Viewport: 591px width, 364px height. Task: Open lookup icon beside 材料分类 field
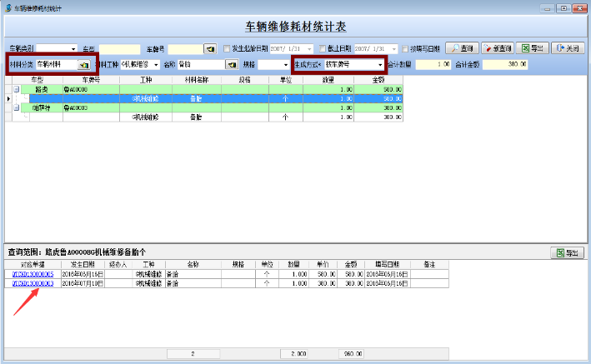pos(83,64)
